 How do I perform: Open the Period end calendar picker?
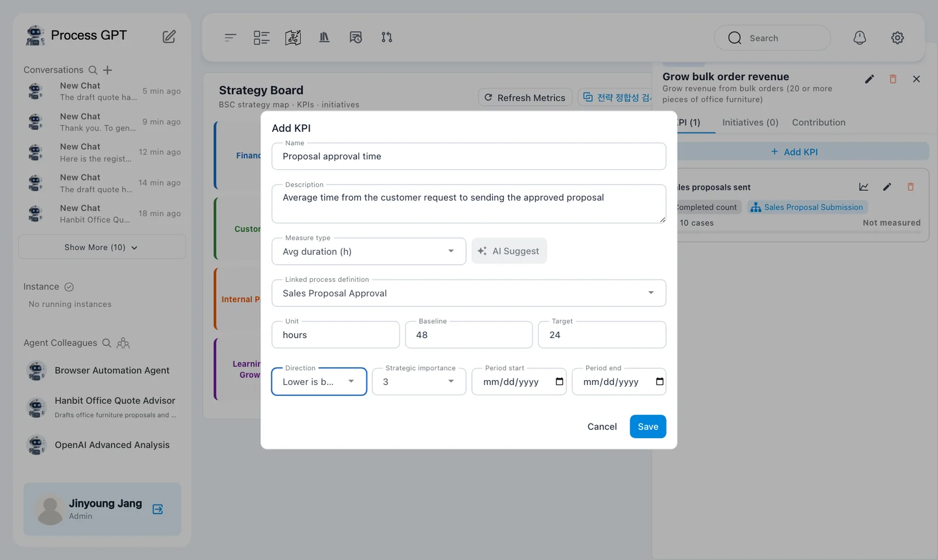point(660,382)
